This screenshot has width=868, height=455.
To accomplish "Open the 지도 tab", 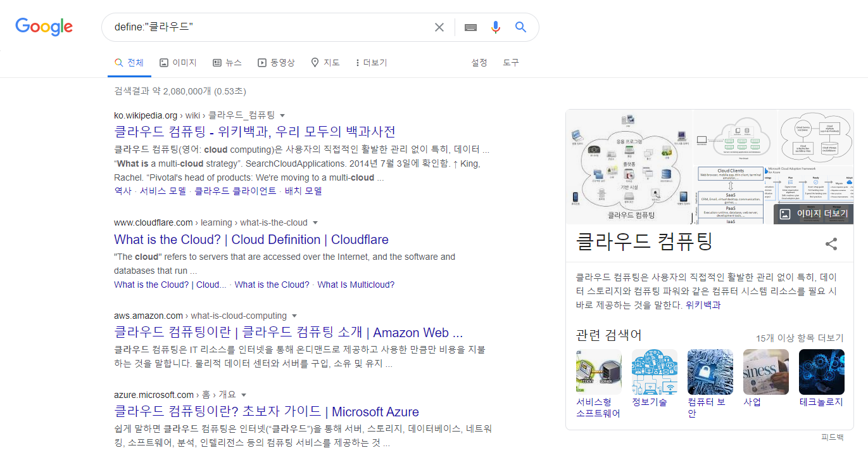I will click(x=325, y=63).
